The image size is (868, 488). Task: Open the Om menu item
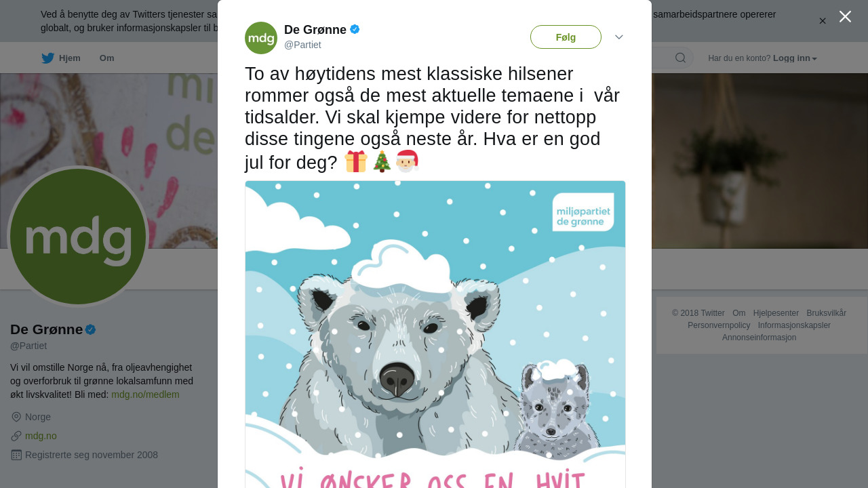point(106,58)
